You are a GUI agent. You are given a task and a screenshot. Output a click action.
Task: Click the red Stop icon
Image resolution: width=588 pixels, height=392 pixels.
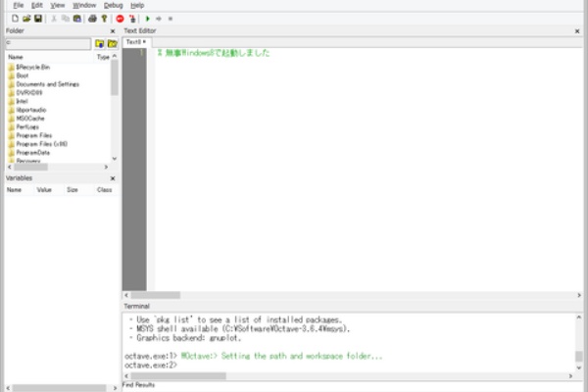click(120, 18)
